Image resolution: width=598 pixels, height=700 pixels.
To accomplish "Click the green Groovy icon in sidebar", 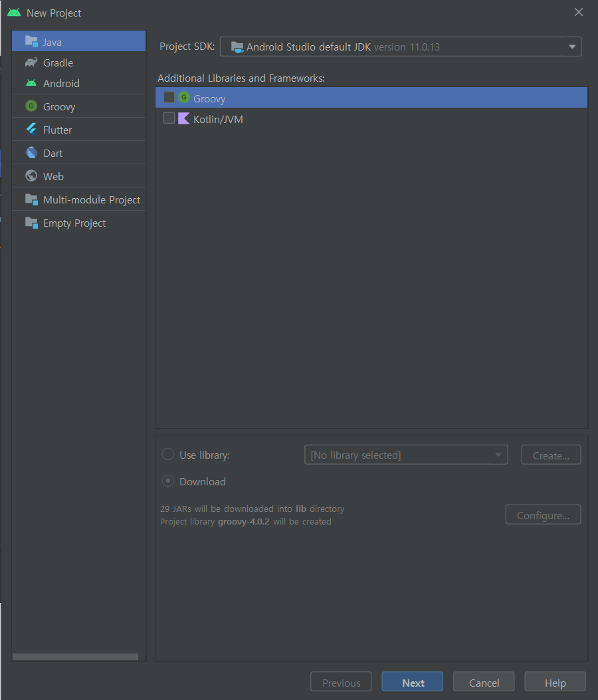I will [31, 106].
